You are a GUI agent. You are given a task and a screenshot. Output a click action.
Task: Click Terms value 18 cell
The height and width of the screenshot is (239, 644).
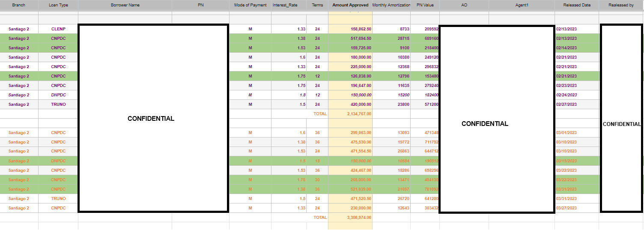(x=317, y=161)
